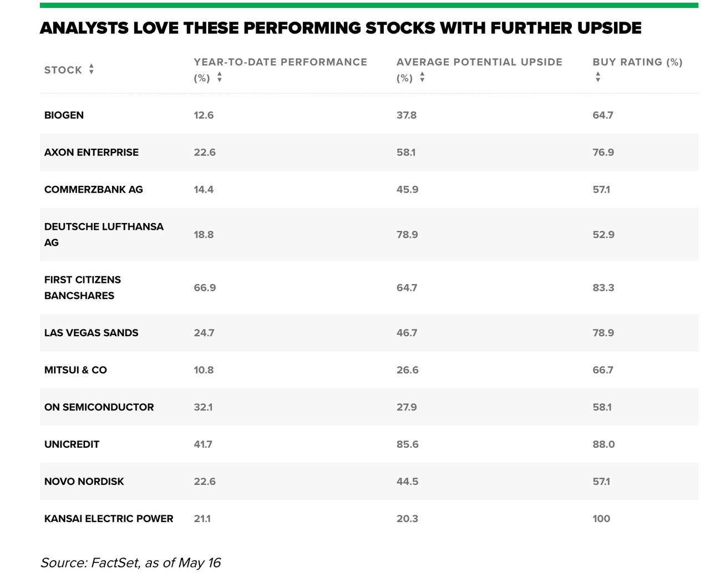Select the Las Vegas Sands stock name
Image resolution: width=710 pixels, height=588 pixels.
[92, 333]
